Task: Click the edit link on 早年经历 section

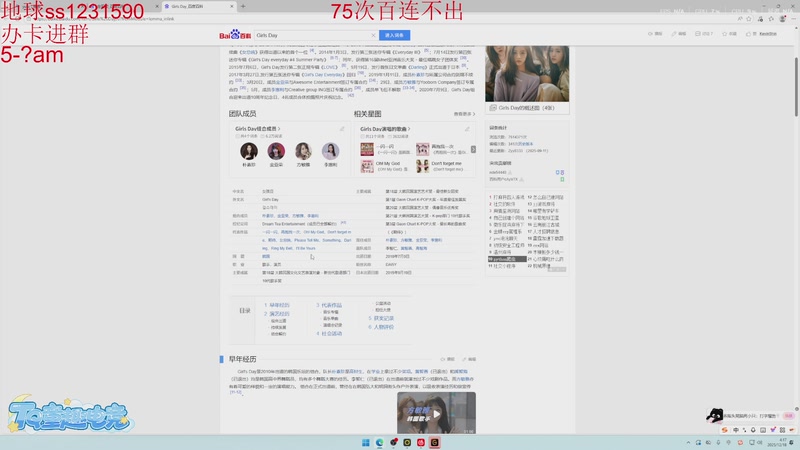Action: click(469, 359)
